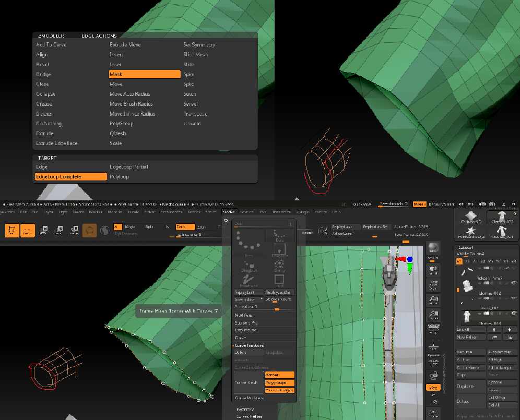Click the New Folder button
This screenshot has width=520, height=420.
pos(470,337)
